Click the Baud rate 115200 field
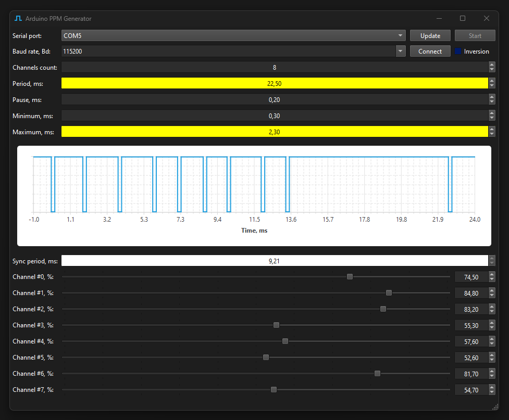The width and height of the screenshot is (509, 420). pos(229,51)
